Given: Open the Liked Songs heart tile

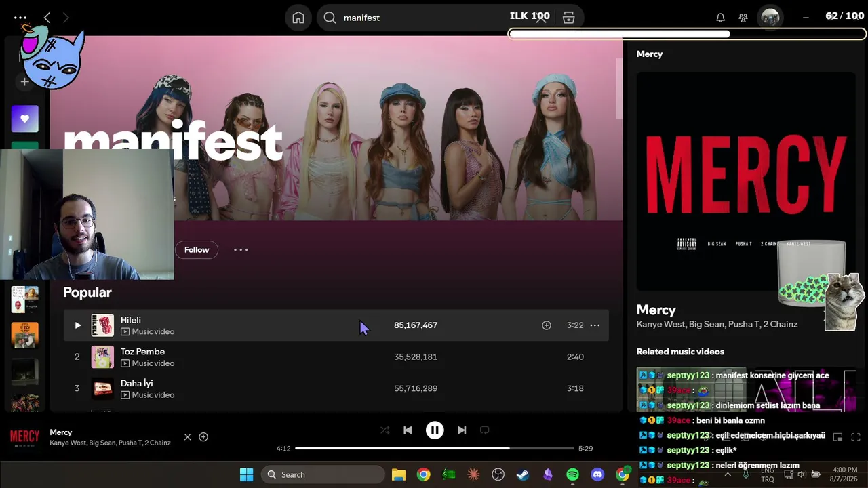Looking at the screenshot, I should [24, 119].
